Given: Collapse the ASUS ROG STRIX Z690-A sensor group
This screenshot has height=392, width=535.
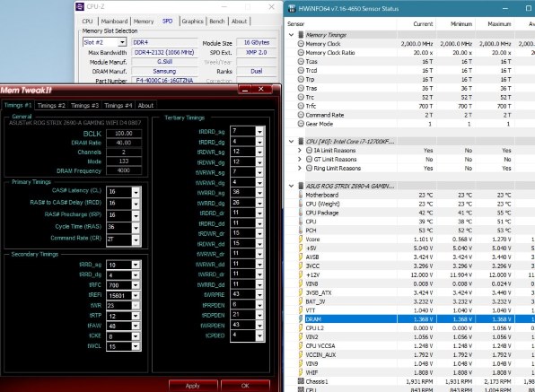Looking at the screenshot, I should coord(292,186).
